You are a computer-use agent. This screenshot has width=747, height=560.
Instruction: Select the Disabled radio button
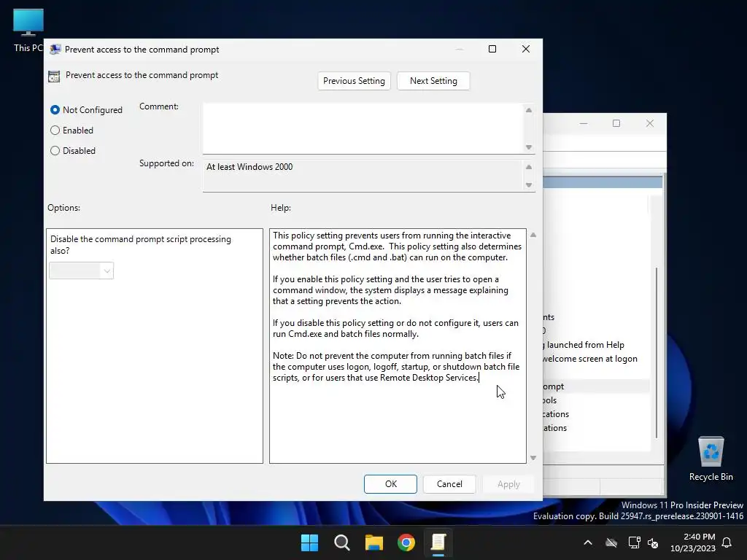pyautogui.click(x=55, y=151)
